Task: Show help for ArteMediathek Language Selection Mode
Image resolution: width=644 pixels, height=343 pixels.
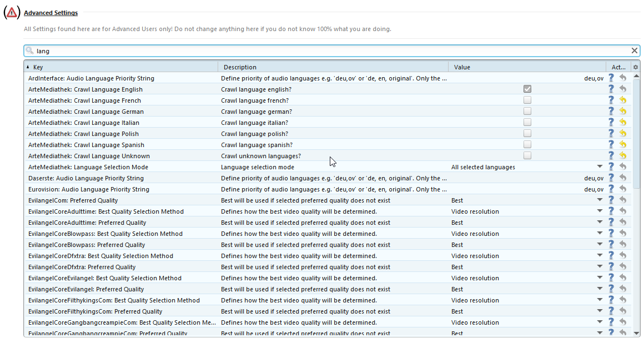Action: tap(611, 167)
